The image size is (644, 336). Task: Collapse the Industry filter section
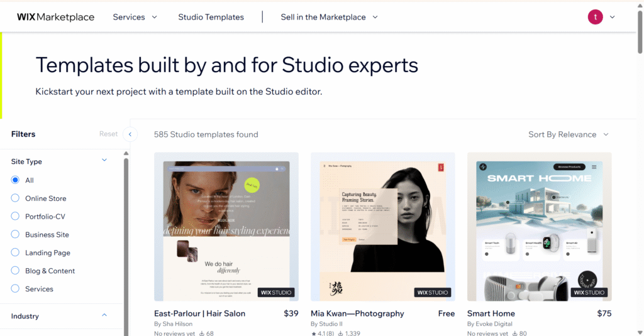tap(104, 315)
